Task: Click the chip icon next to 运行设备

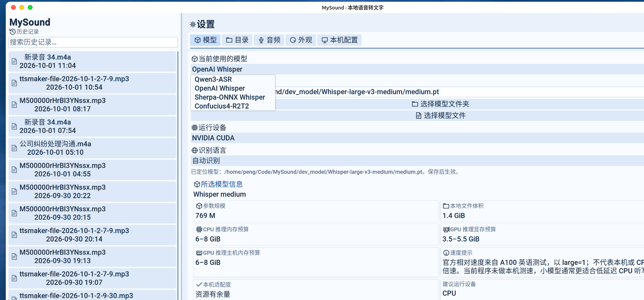Action: click(x=195, y=128)
